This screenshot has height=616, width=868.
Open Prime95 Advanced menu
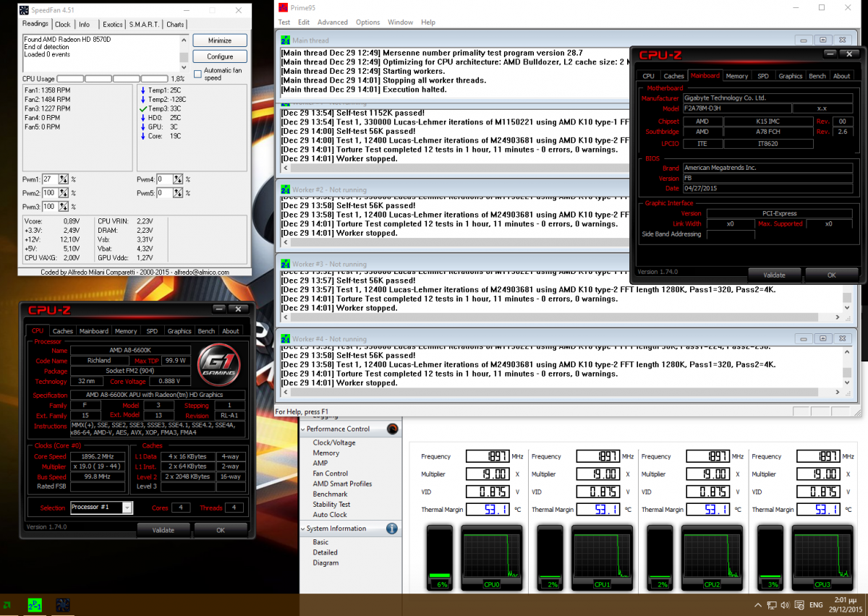pos(333,22)
